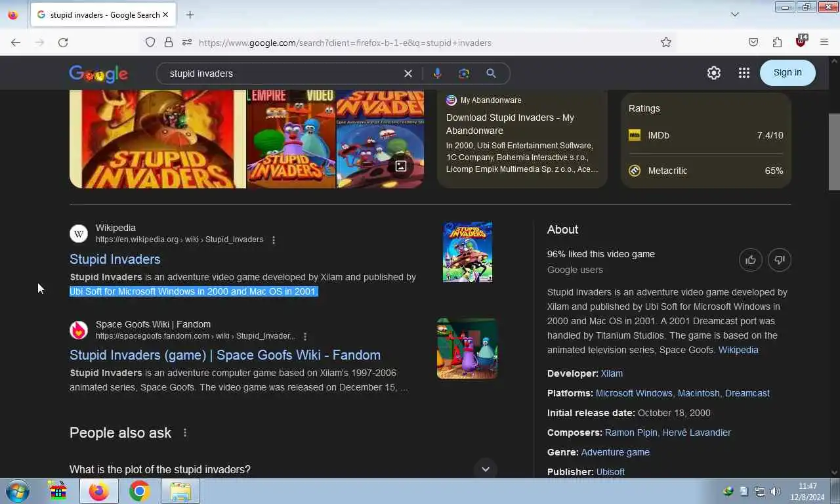The width and height of the screenshot is (840, 504).
Task: Open the extensions puzzle icon
Action: [777, 42]
